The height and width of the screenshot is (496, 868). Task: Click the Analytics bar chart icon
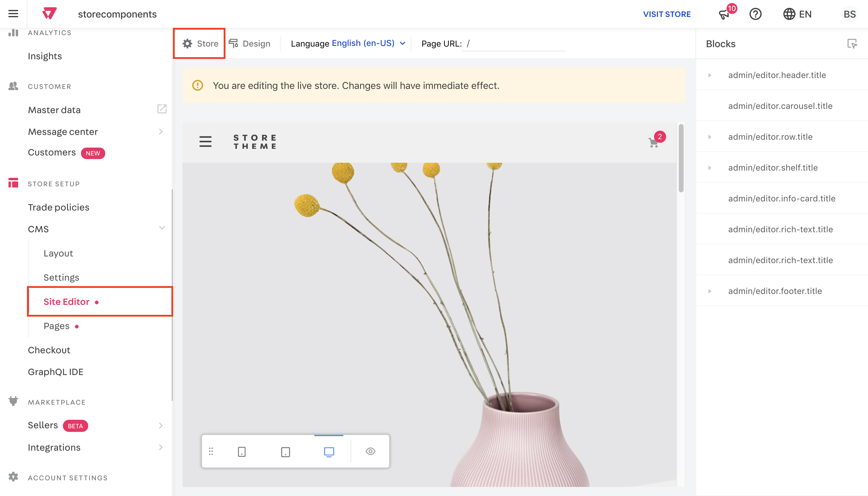click(13, 33)
